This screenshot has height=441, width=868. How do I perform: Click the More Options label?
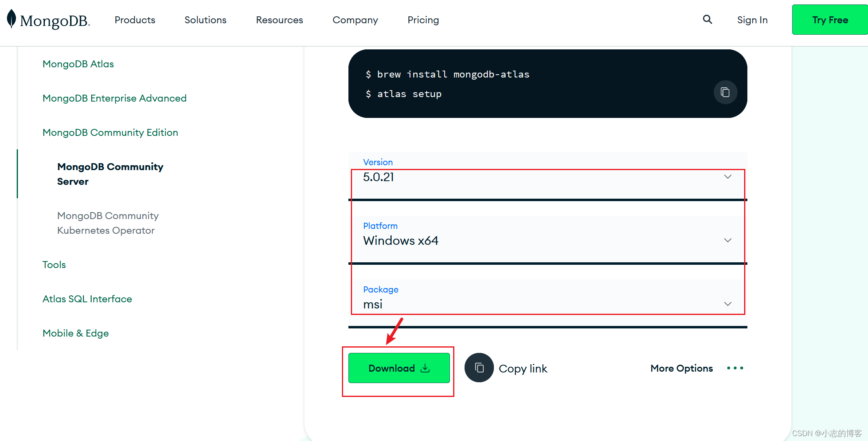[x=681, y=368]
